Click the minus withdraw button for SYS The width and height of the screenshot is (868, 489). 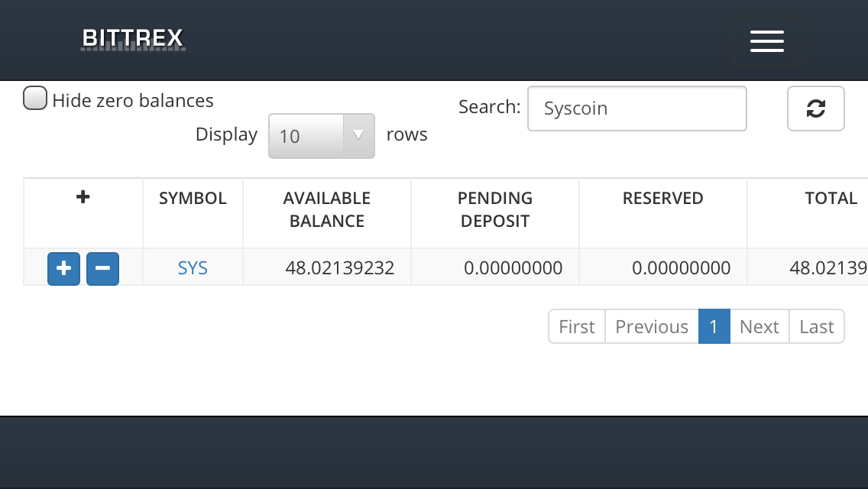click(102, 269)
